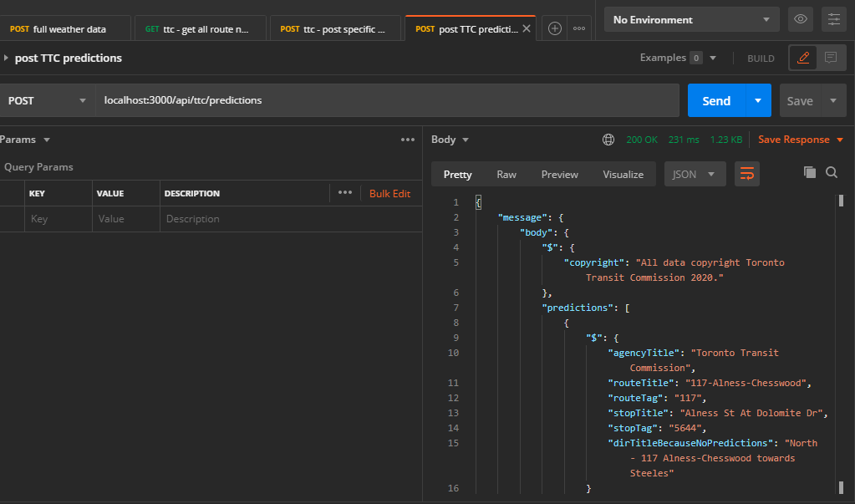
Task: Select Pretty response view
Action: (x=457, y=175)
